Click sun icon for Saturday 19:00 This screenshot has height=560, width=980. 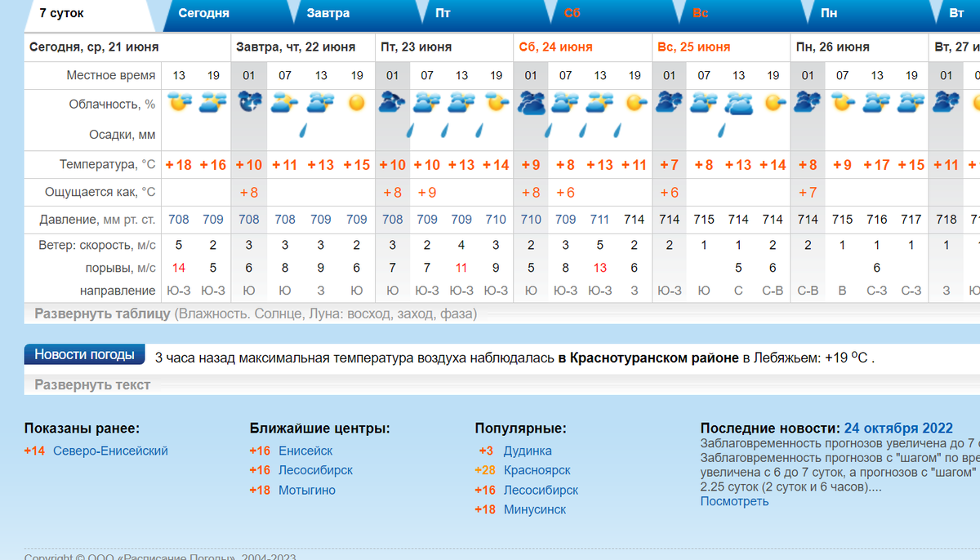click(x=635, y=103)
